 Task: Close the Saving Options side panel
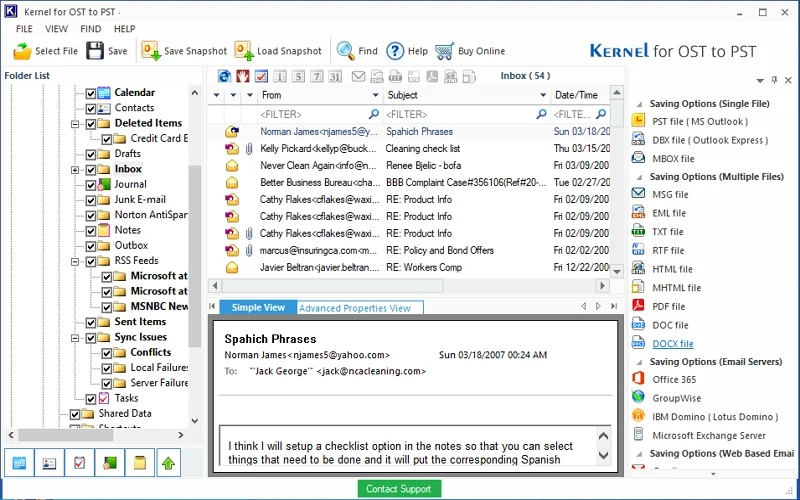coord(788,80)
